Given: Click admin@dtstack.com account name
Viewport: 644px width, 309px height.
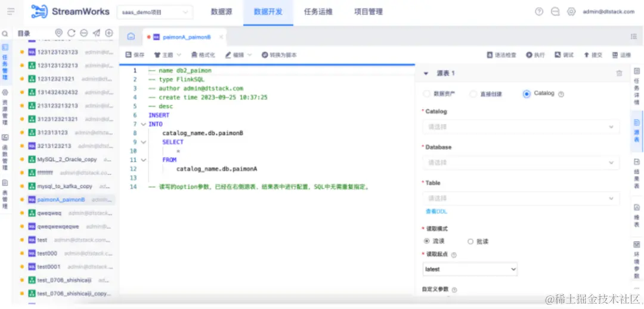Looking at the screenshot, I should [609, 12].
